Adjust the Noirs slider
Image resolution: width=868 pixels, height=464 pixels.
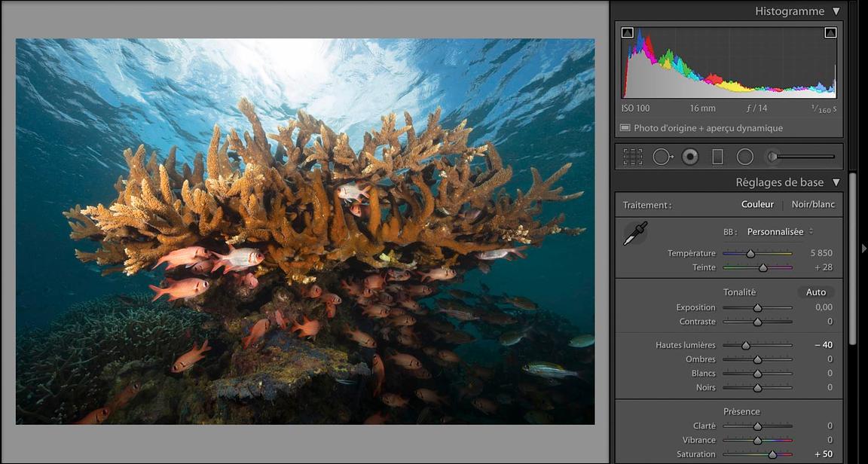point(757,388)
